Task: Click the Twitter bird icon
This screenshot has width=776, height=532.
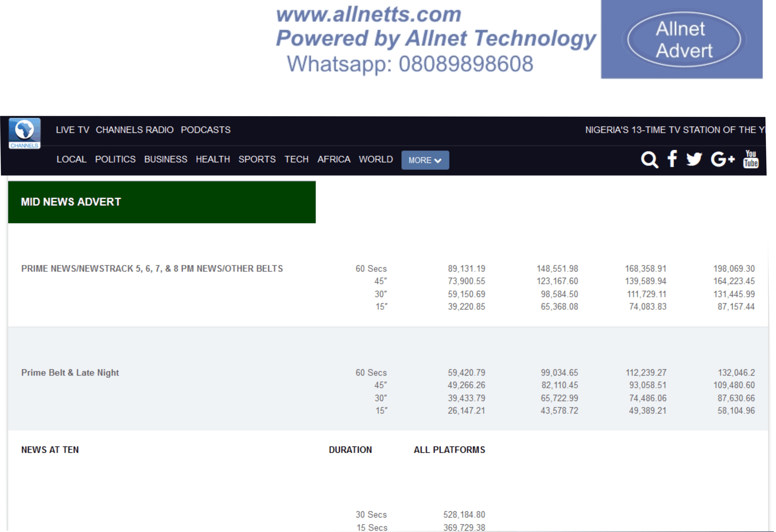Action: coord(694,159)
